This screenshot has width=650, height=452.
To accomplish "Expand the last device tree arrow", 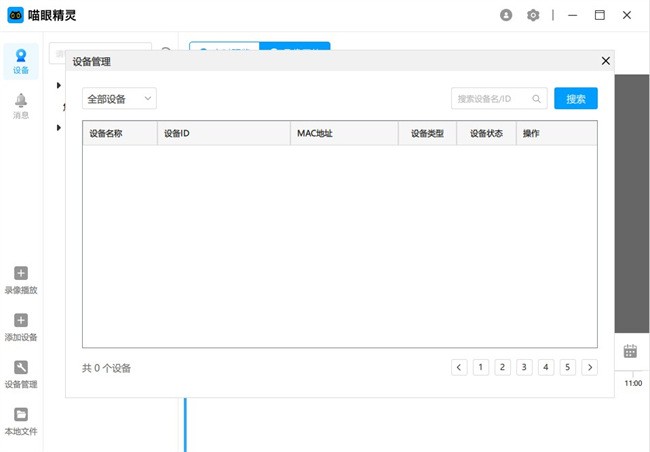I will (x=59, y=127).
